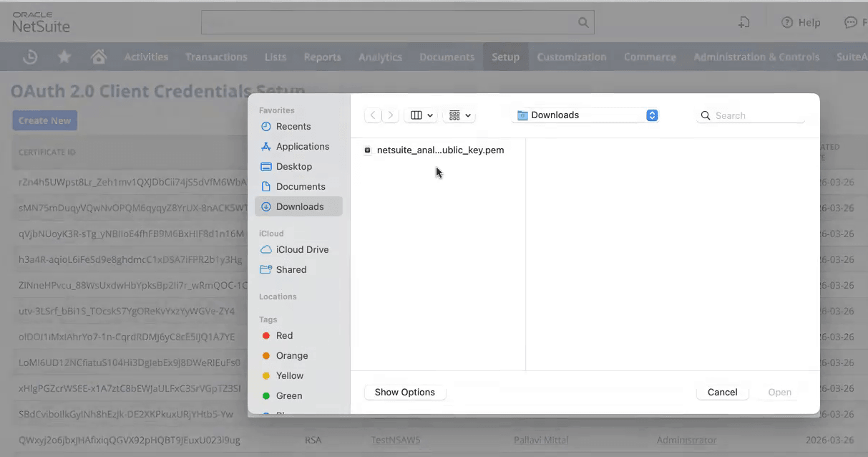Viewport: 868px width, 457px height.
Task: Cancel the file dialog
Action: coord(722,392)
